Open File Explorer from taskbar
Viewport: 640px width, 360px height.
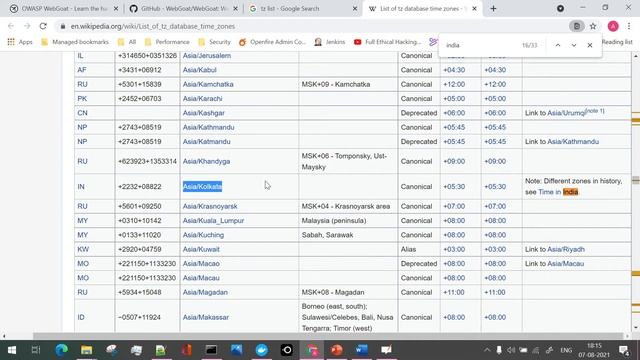(x=87, y=350)
